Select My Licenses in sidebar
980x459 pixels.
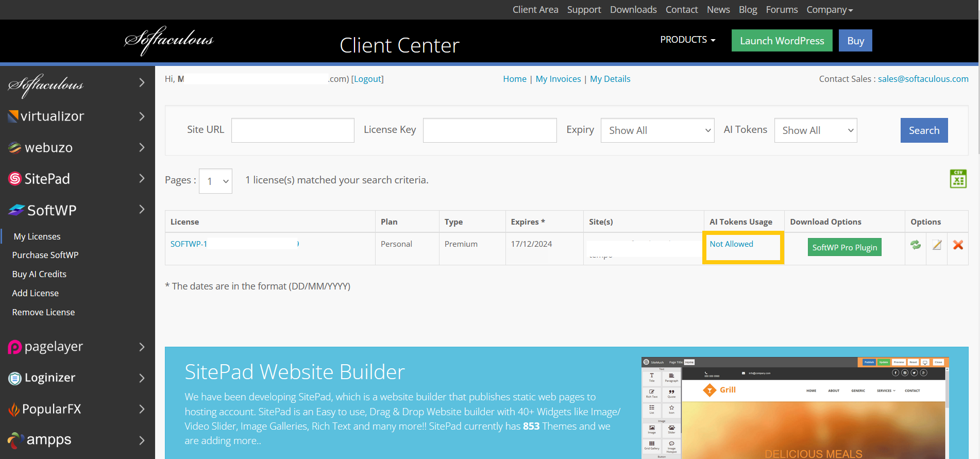click(x=37, y=236)
